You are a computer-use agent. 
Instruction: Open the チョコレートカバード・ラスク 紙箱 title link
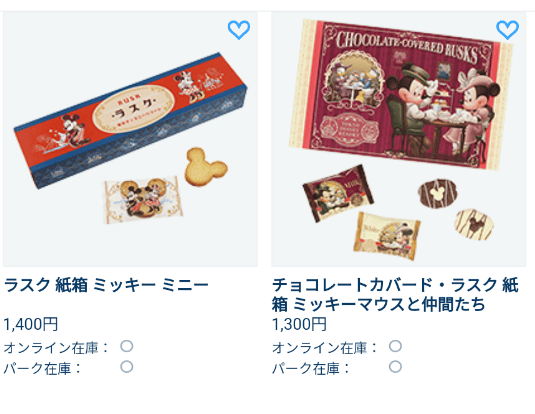[395, 294]
